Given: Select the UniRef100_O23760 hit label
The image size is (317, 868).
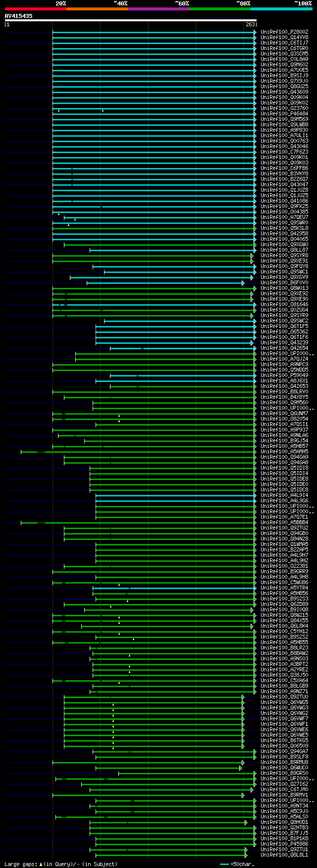Looking at the screenshot, I should click(x=284, y=108).
